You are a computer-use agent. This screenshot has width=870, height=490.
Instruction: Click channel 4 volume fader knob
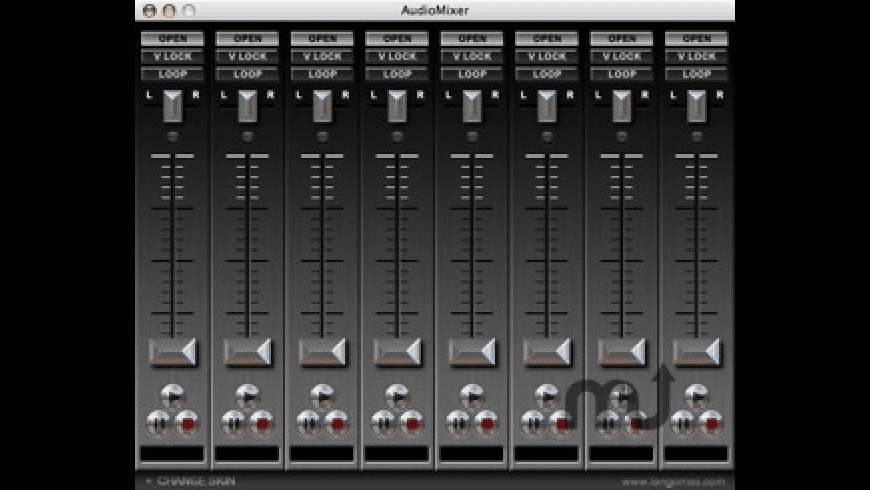[x=397, y=352]
